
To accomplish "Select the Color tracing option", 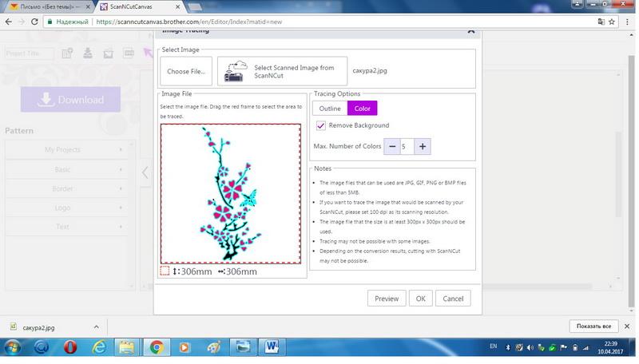I will coord(363,109).
